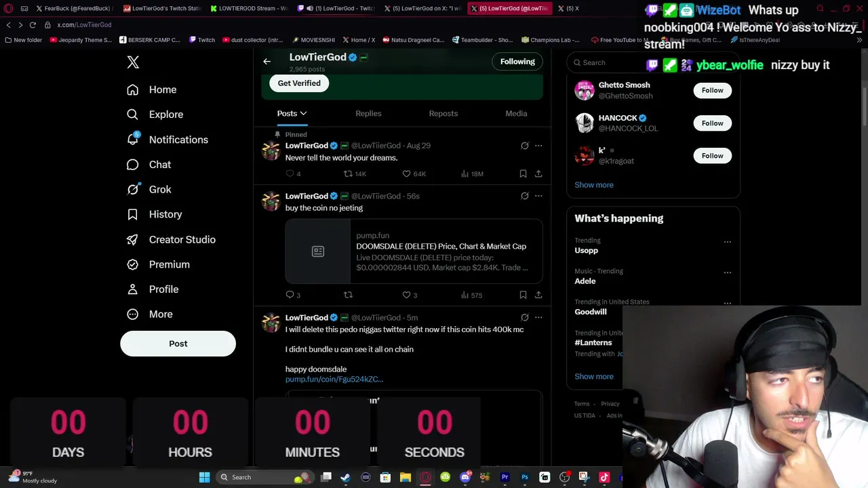Switch to LOWTIERGOD Stream browser tab
Viewport: 868px width, 488px height.
click(x=250, y=9)
